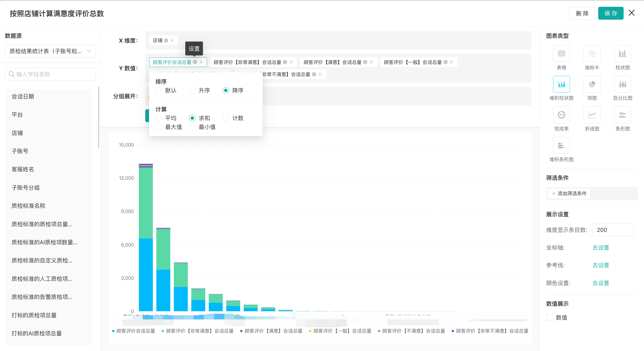This screenshot has height=351, width=644.
Task: Select the 饼图 chart type icon
Action: pos(592,84)
